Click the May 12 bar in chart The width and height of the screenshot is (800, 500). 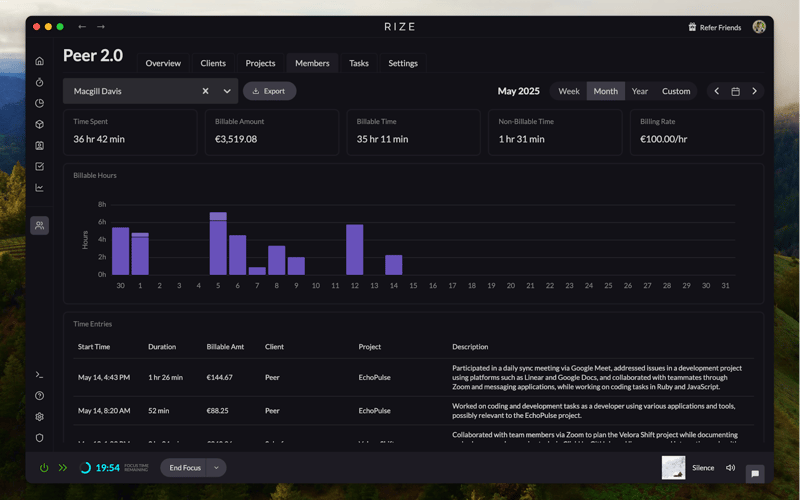pyautogui.click(x=355, y=249)
